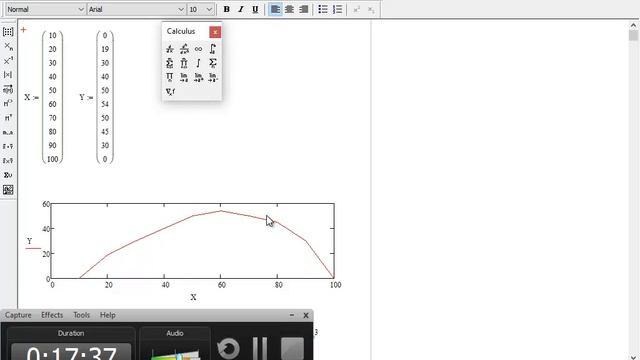Insert iterated product with limits operator
Viewport: 640px width, 360px height.
pyautogui.click(x=184, y=63)
